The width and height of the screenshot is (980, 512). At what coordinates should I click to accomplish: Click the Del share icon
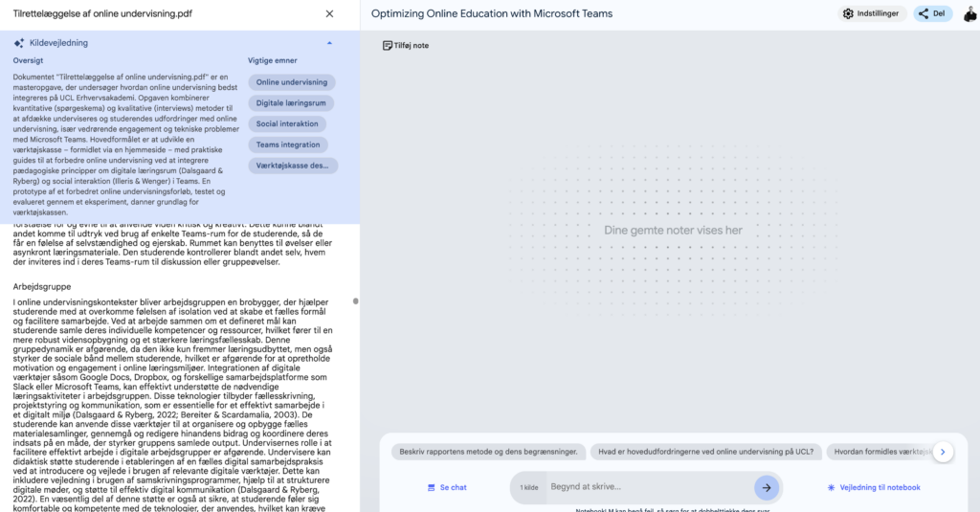[x=924, y=13]
